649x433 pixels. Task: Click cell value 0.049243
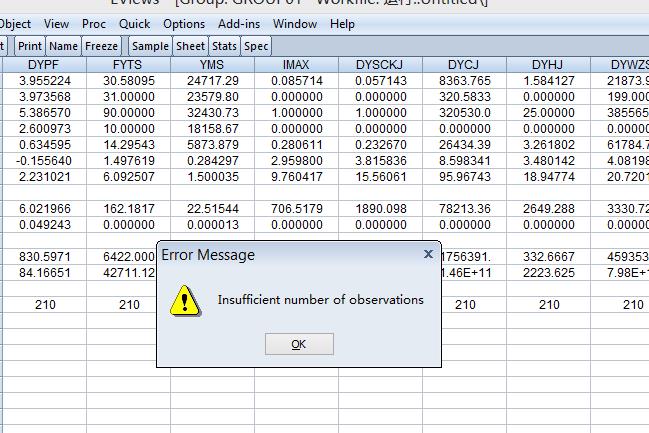[x=45, y=225]
